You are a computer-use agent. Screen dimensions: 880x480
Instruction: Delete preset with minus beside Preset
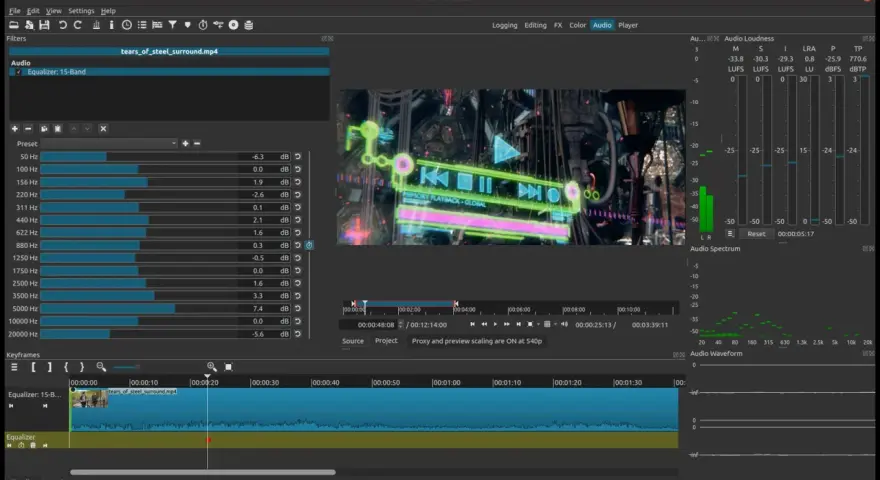click(197, 144)
